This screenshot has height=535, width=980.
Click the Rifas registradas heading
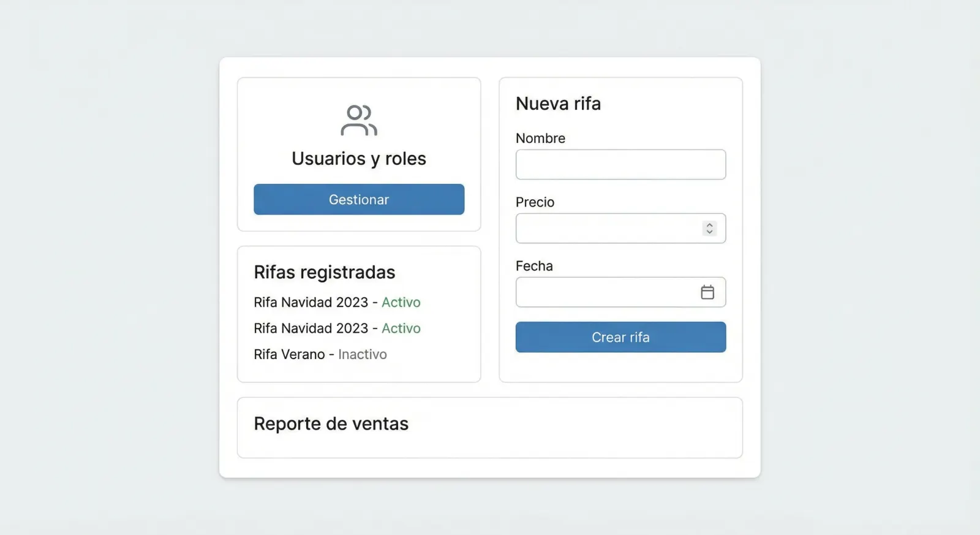click(x=324, y=272)
